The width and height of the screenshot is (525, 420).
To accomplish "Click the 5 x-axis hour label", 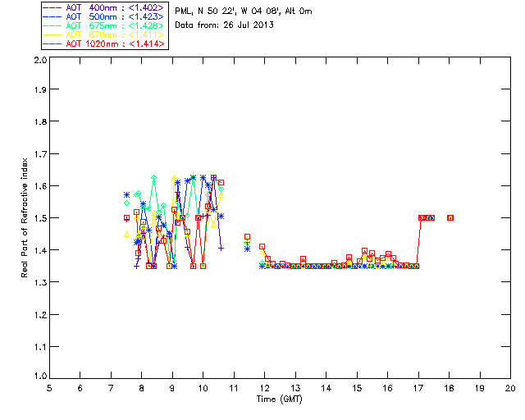I will point(49,388).
